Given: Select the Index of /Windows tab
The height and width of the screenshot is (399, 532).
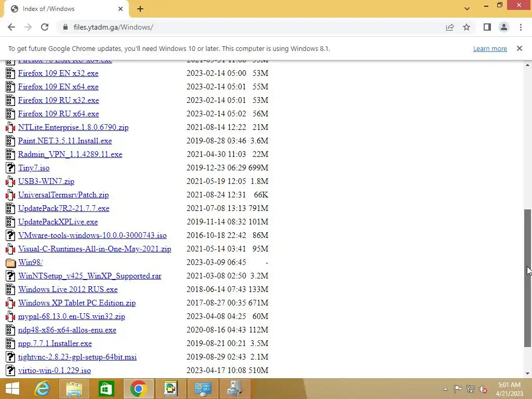Looking at the screenshot, I should click(66, 9).
